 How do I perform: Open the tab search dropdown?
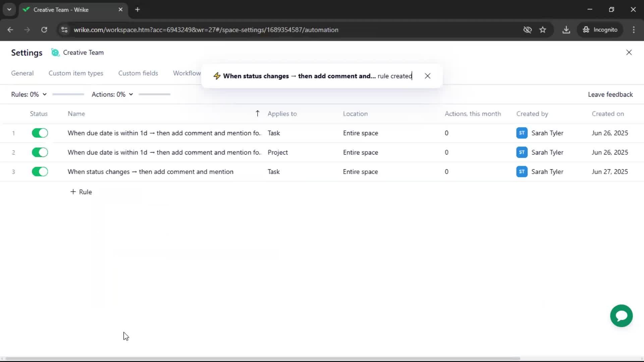[9, 10]
